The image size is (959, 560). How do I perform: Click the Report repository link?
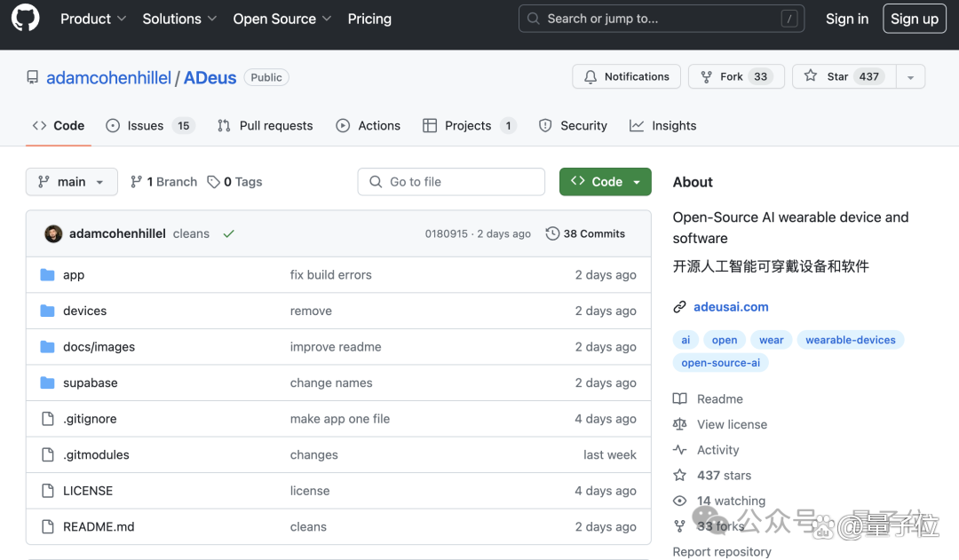(722, 551)
